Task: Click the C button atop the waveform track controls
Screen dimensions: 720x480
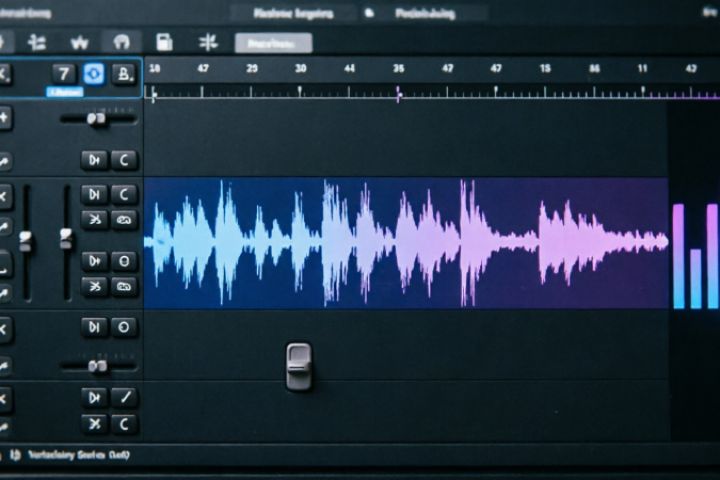Action: (124, 194)
